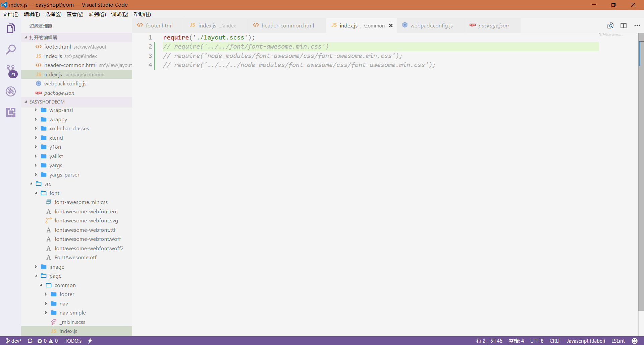The width and height of the screenshot is (644, 345).
Task: Open the 帮助(H) menu
Action: (142, 14)
